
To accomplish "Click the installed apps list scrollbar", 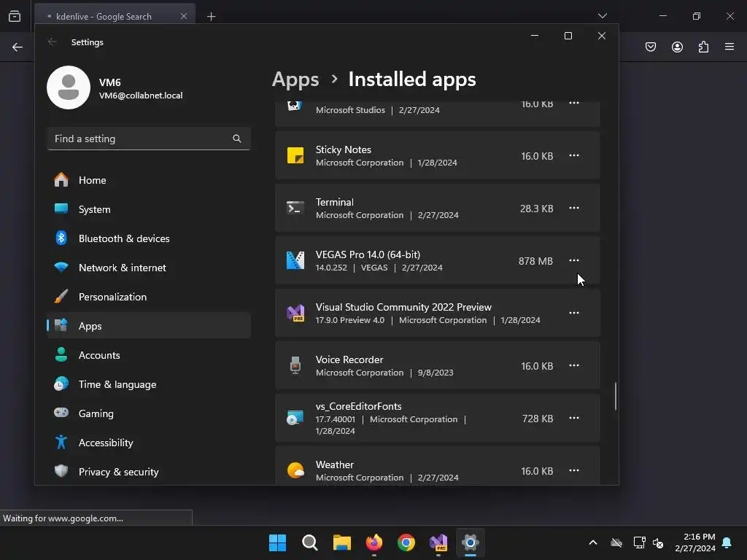I will (x=616, y=396).
